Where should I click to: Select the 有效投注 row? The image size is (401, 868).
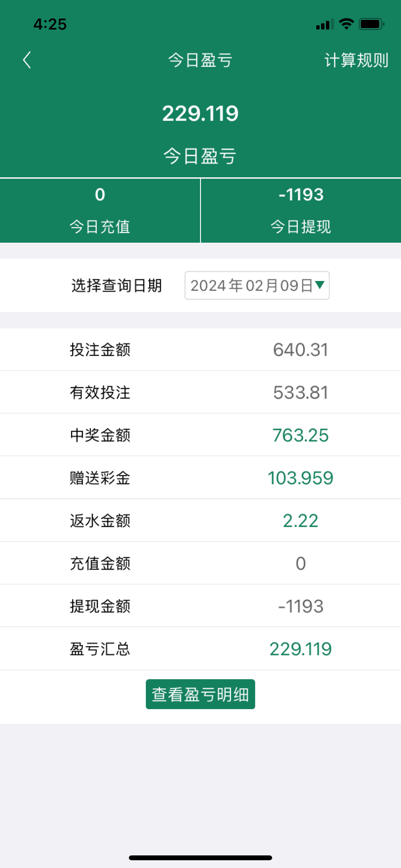200,392
